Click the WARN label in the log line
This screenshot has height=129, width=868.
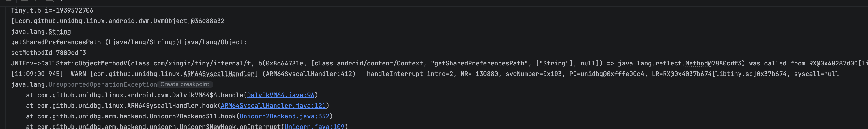[78, 74]
